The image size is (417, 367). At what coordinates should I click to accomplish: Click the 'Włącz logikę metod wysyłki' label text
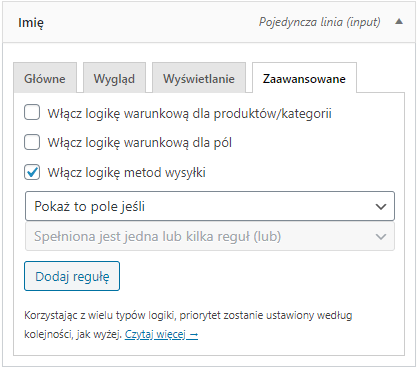pos(126,173)
